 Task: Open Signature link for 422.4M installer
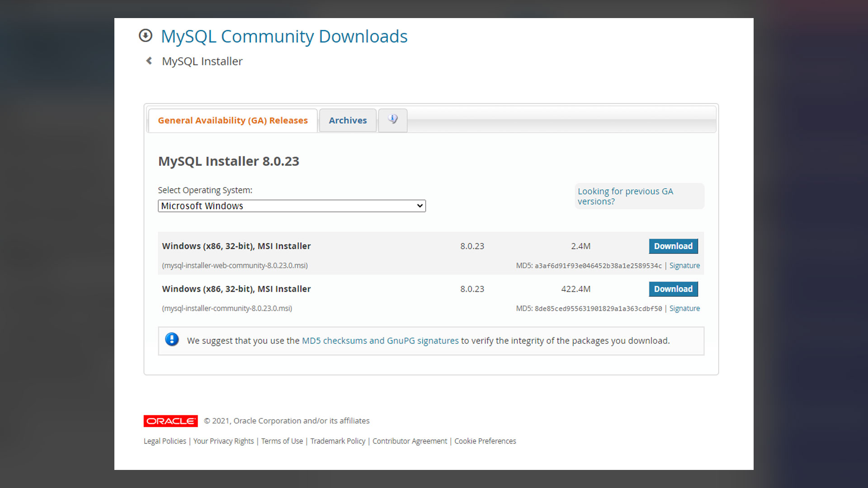click(x=684, y=309)
